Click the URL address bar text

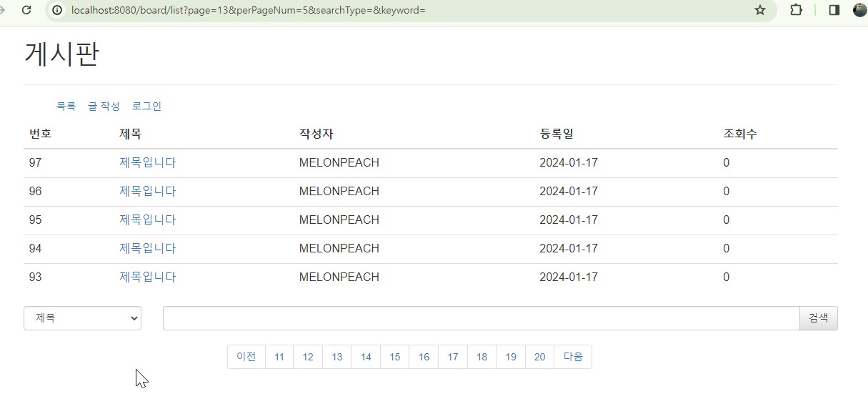248,10
